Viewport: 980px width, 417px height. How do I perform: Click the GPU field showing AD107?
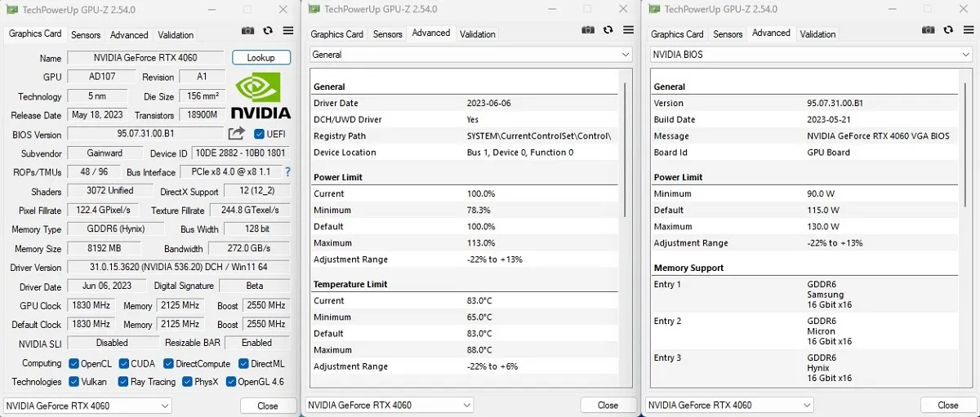pos(102,77)
